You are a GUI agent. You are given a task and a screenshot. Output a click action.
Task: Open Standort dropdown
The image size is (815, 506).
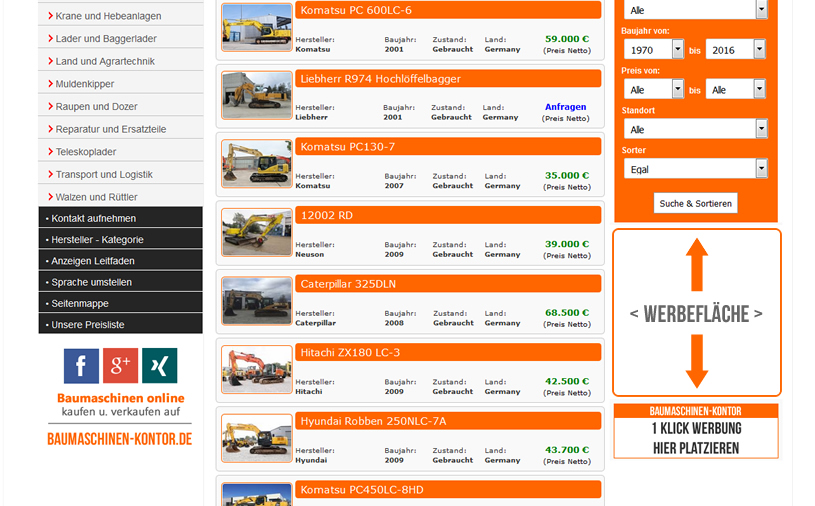coord(695,129)
